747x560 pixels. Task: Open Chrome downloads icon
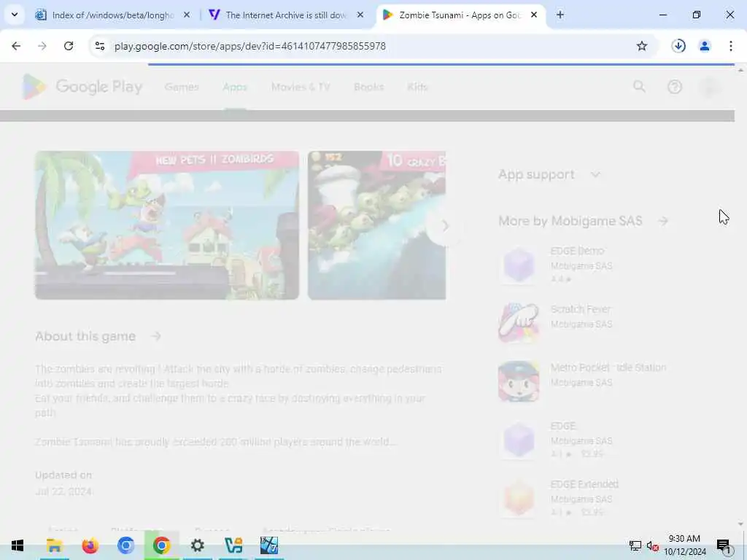coord(678,46)
